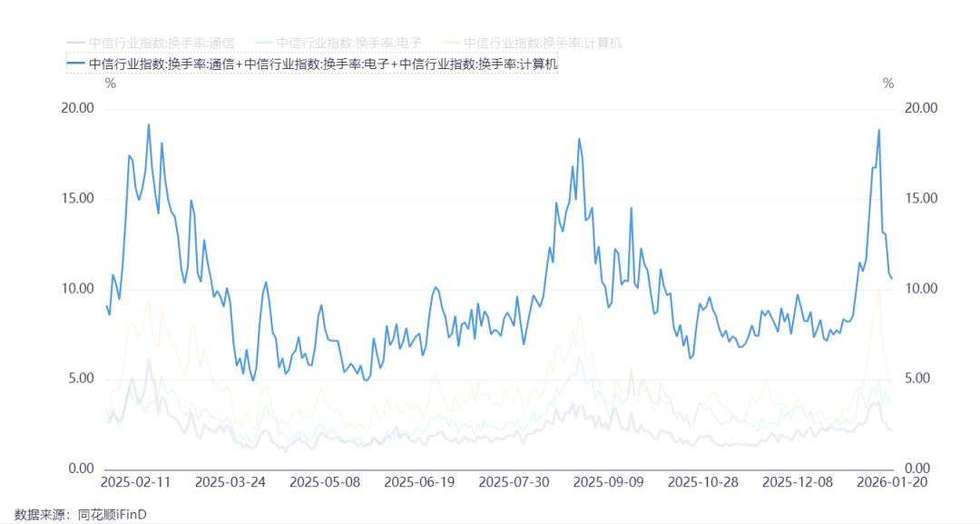Screen dimensions: 980x524
Task: Toggle the combined 通信+电子+计算机 legend series
Action: (x=312, y=64)
